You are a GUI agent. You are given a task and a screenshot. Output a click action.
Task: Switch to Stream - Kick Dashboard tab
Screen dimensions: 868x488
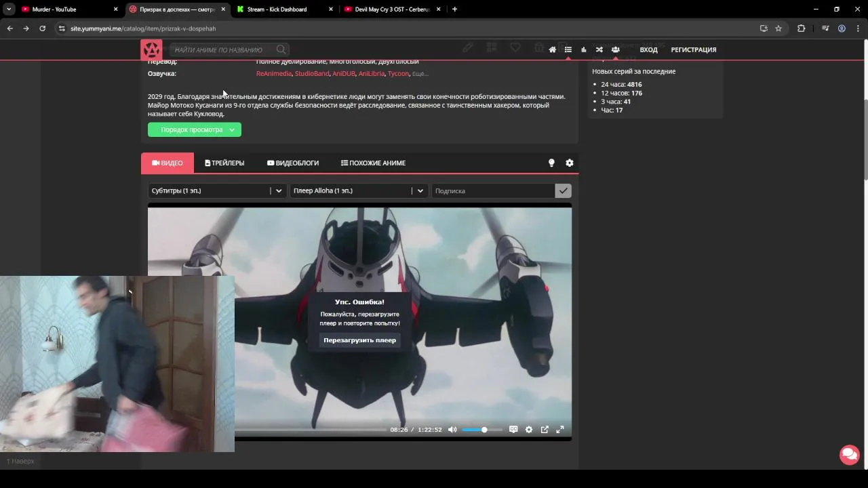point(283,9)
